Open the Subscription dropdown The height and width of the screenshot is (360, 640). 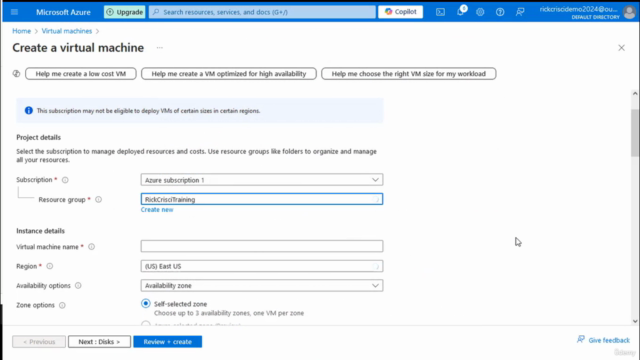click(x=262, y=180)
